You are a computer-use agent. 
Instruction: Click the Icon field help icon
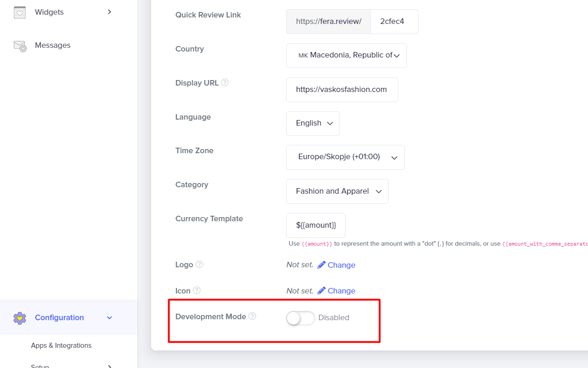(x=197, y=290)
